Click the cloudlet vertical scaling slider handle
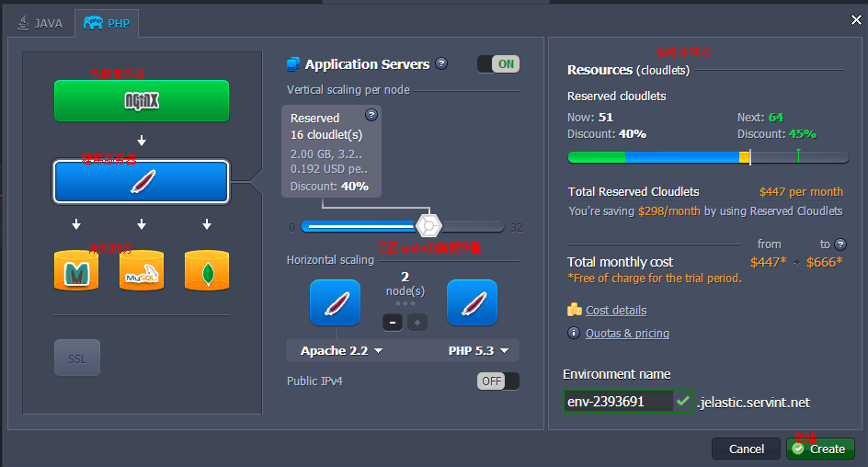The height and width of the screenshot is (467, 868). coord(428,225)
